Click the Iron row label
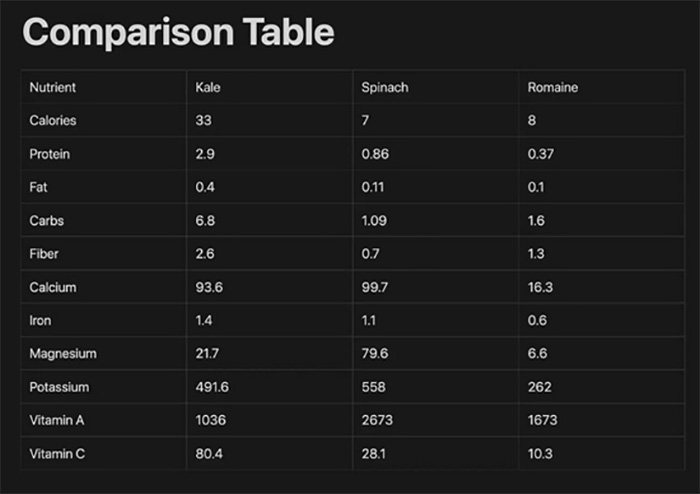This screenshot has width=700, height=494. coord(40,320)
